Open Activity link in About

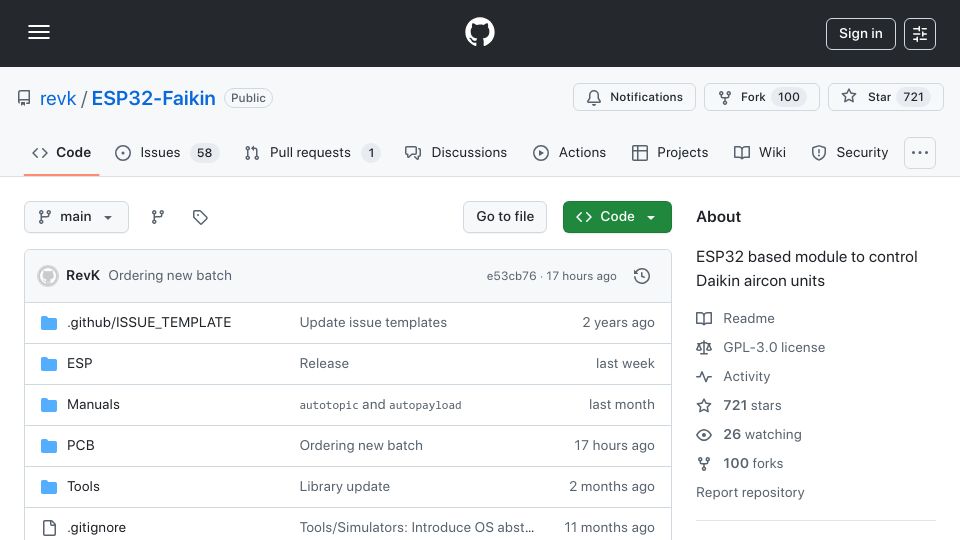tap(746, 377)
